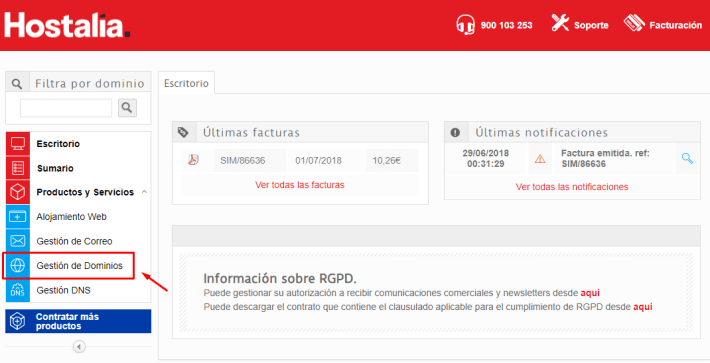Open the Ver todas las notificaciones link

click(572, 187)
